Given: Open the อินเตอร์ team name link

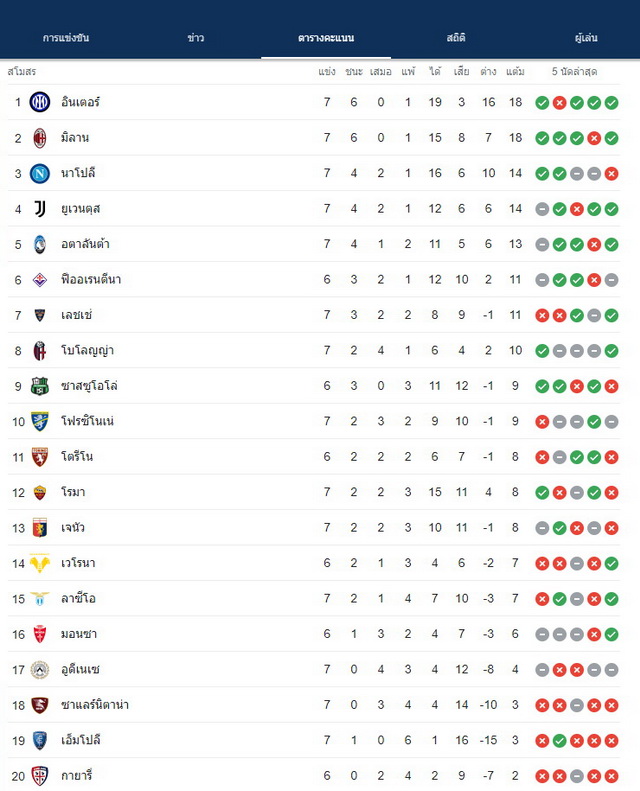Looking at the screenshot, I should tap(81, 102).
